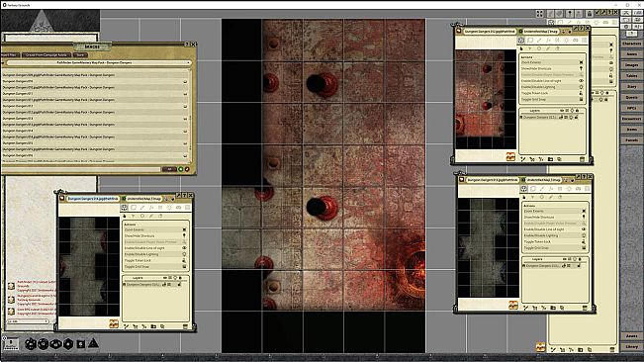Toggle Token Lock in upper-right map window
Screen dimensions: 644x362
point(552,93)
